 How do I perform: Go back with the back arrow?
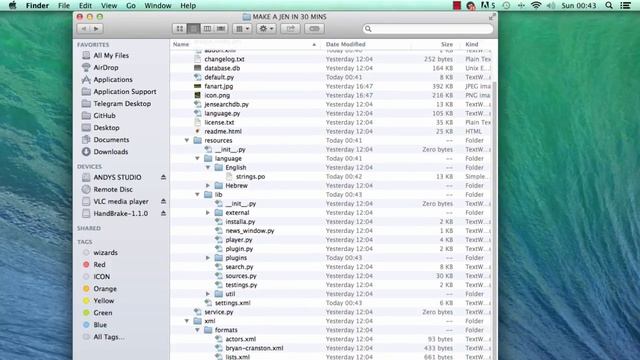[84, 29]
